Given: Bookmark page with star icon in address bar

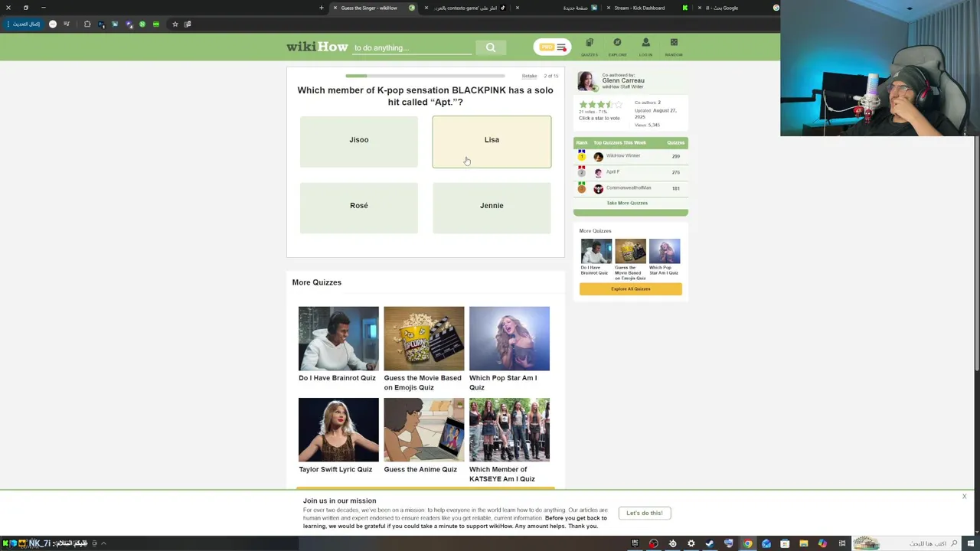Looking at the screenshot, I should (175, 24).
